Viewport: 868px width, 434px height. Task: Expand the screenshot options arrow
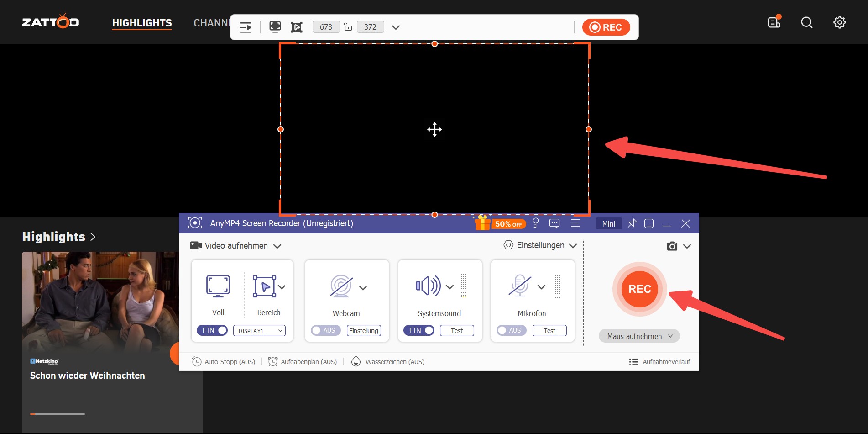coord(687,246)
